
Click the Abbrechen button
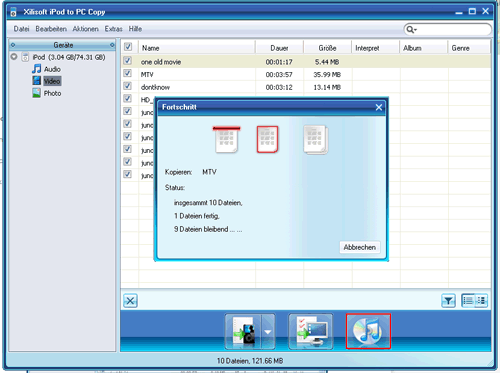360,247
